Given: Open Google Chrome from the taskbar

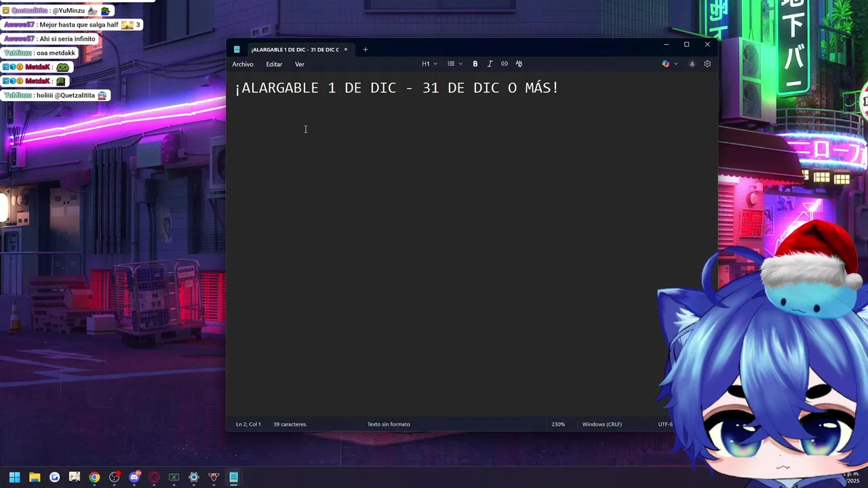Looking at the screenshot, I should 94,477.
